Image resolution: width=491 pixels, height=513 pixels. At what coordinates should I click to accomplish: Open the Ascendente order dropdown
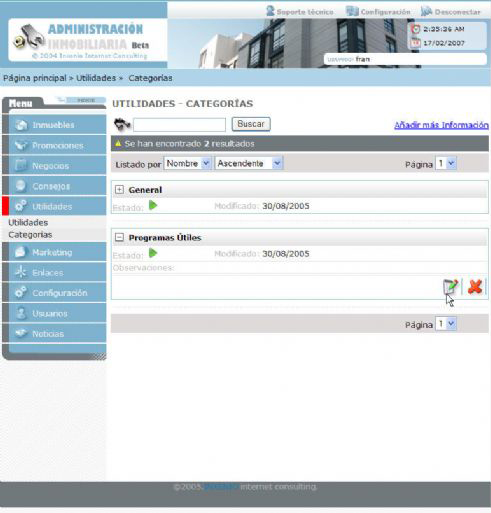click(x=249, y=164)
